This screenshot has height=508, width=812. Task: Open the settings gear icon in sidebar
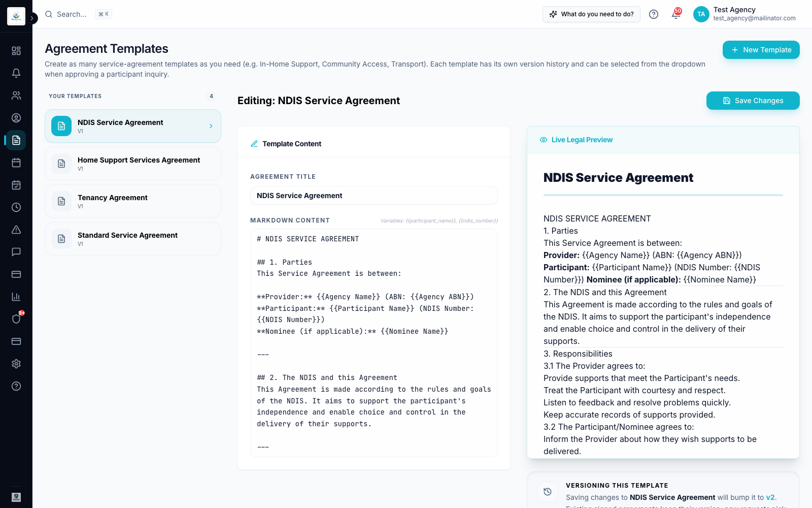(16, 364)
